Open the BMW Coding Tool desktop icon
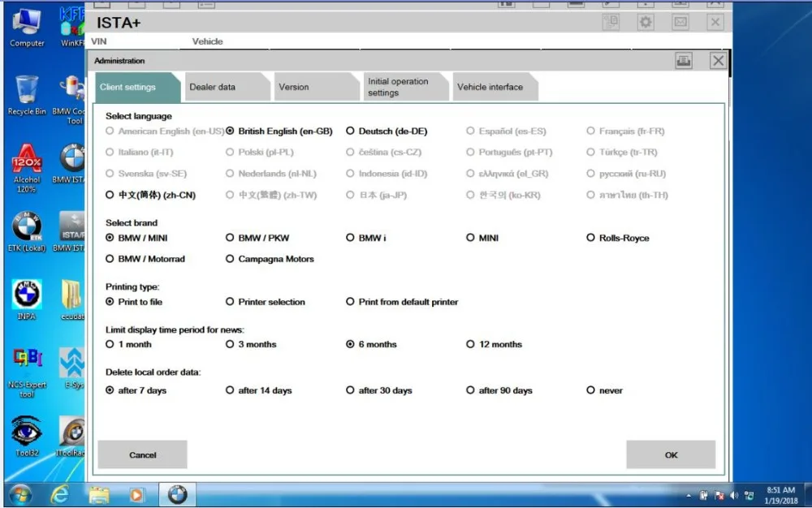This screenshot has height=508, width=812. point(69,100)
